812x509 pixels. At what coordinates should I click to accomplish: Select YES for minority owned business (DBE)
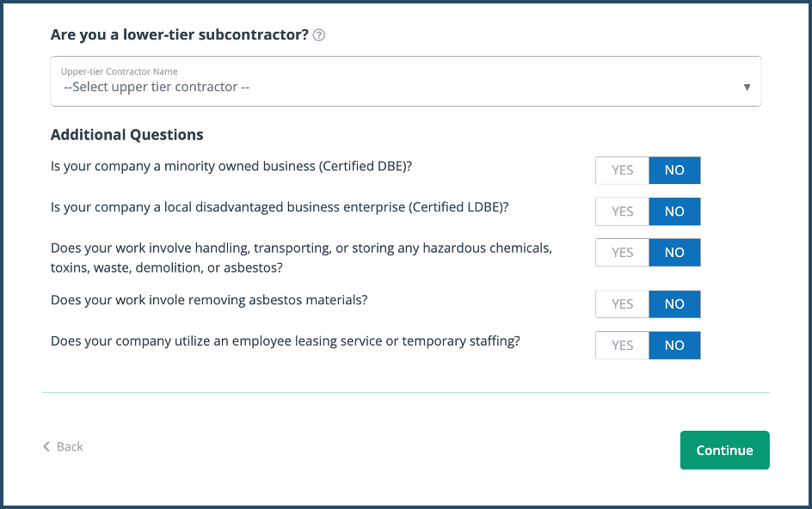pos(622,170)
